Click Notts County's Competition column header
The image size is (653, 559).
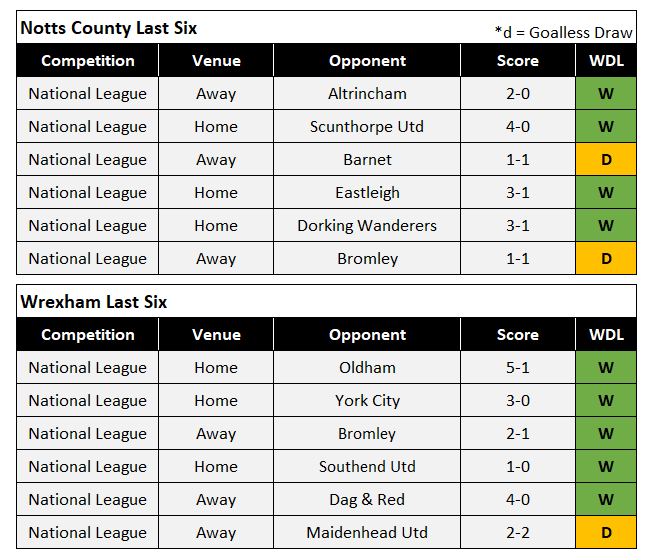(x=88, y=61)
